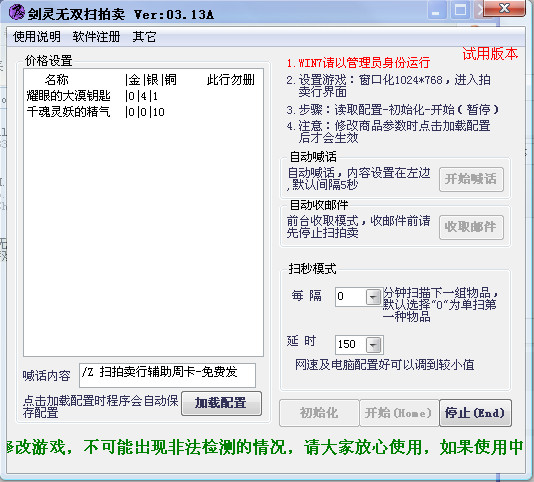Click the 收取邮件 button

(x=471, y=227)
